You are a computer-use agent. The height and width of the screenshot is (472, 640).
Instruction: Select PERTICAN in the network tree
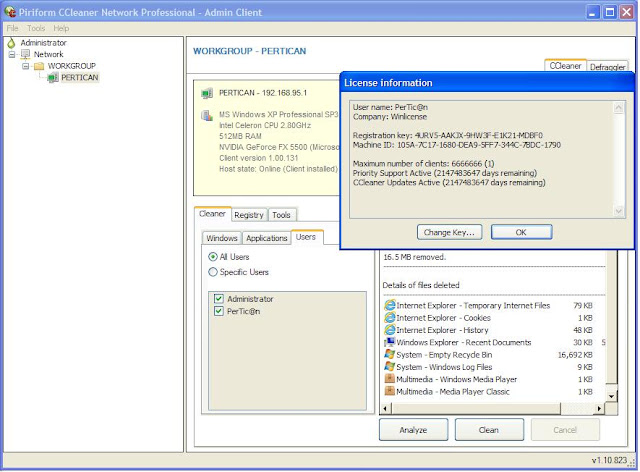tap(80, 77)
